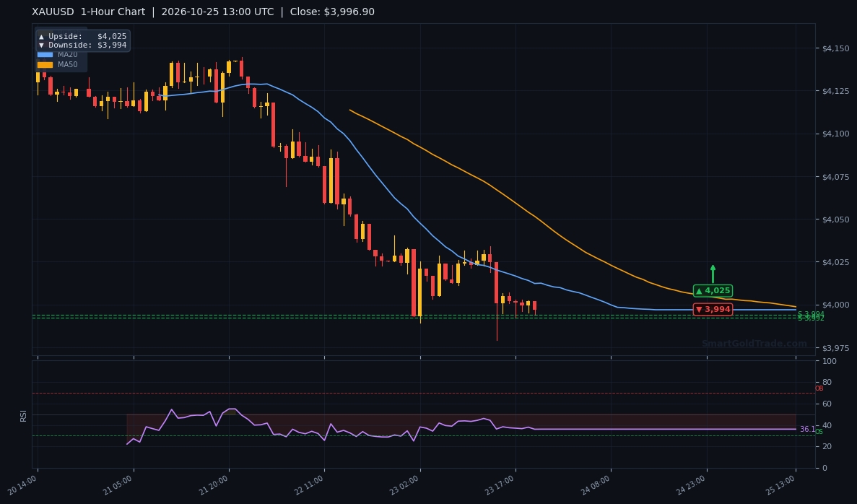
Task: Click the $4,050 price axis label
Action: pyautogui.click(x=835, y=220)
